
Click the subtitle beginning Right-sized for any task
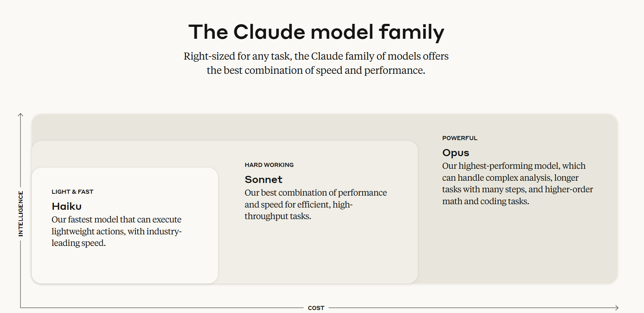point(316,63)
